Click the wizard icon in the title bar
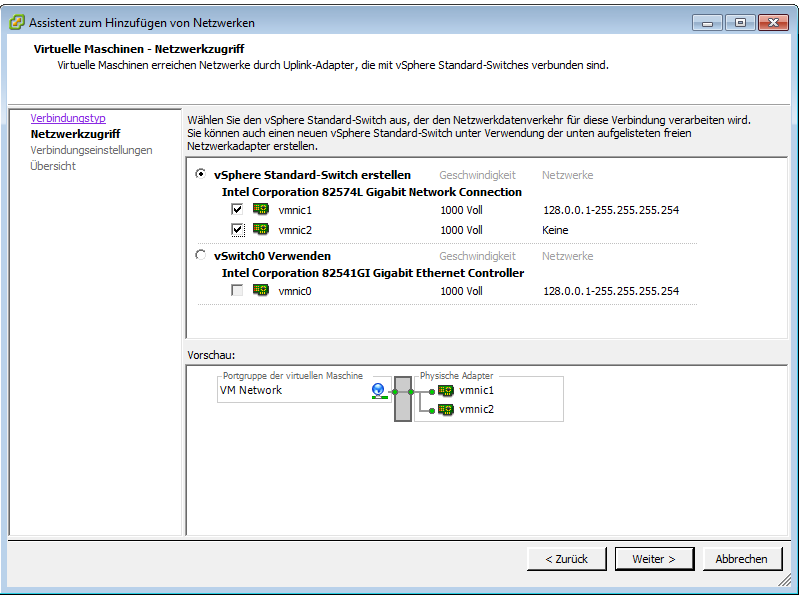This screenshot has height=600, width=805. (x=14, y=21)
